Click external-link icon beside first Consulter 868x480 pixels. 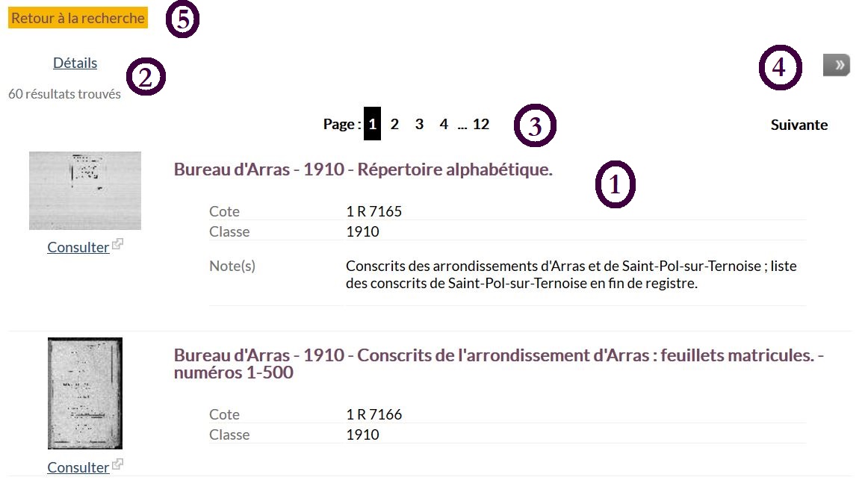pyautogui.click(x=117, y=244)
